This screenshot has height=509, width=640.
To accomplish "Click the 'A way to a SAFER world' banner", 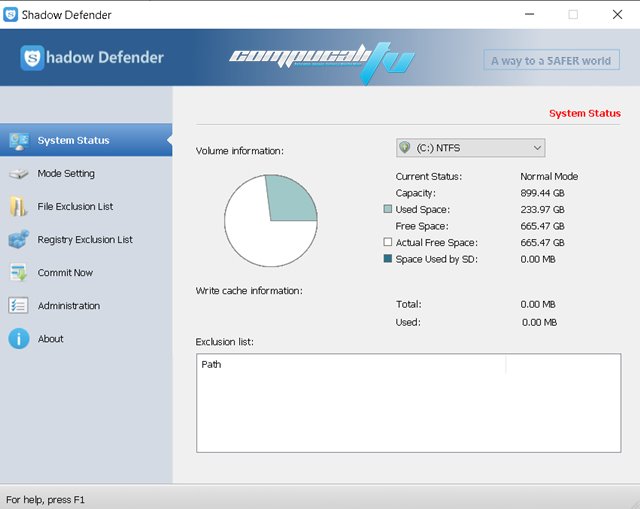I will click(551, 60).
